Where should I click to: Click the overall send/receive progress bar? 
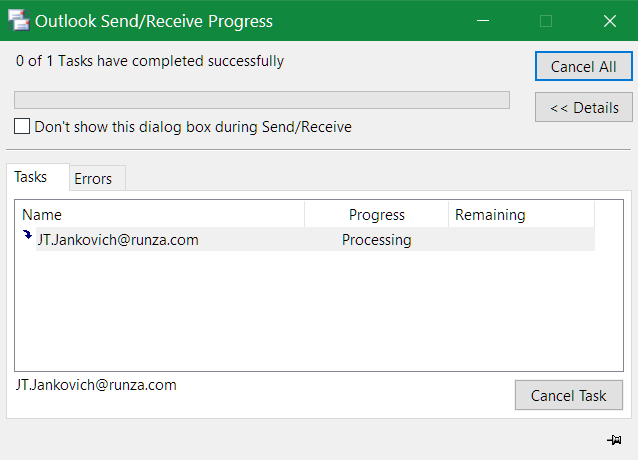coord(262,100)
